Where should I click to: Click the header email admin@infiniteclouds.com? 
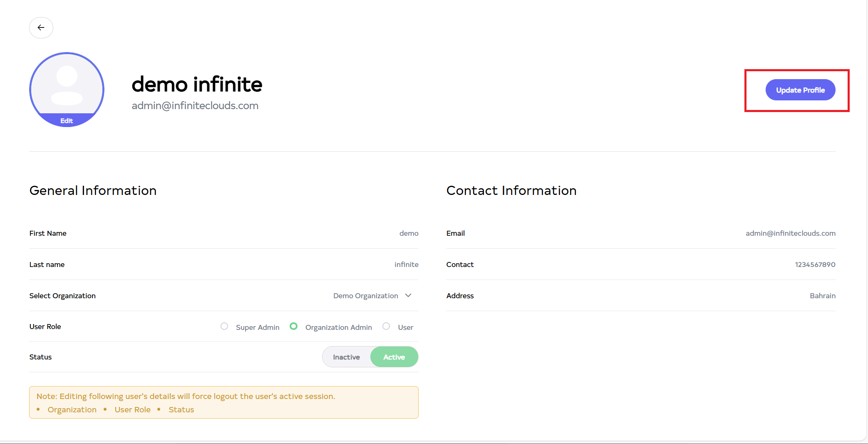(x=195, y=106)
